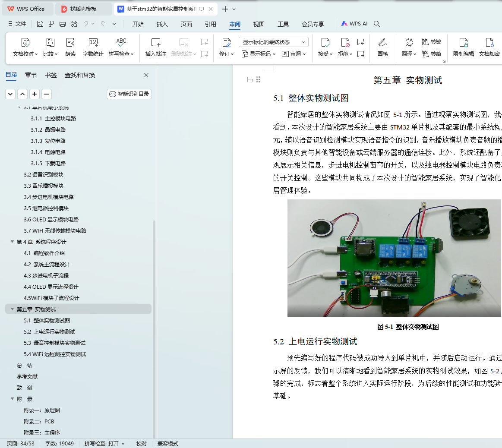Switch to 章节 navigation tab

(x=31, y=75)
